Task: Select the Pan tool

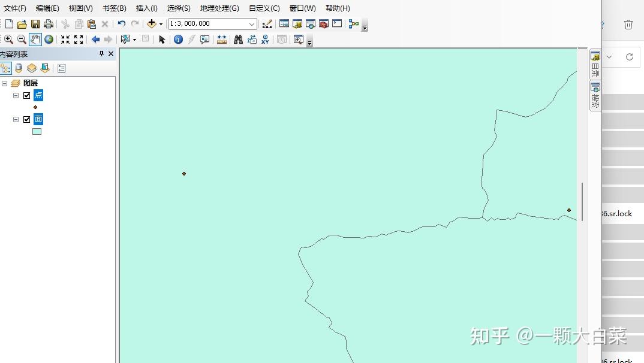Action: click(x=35, y=39)
